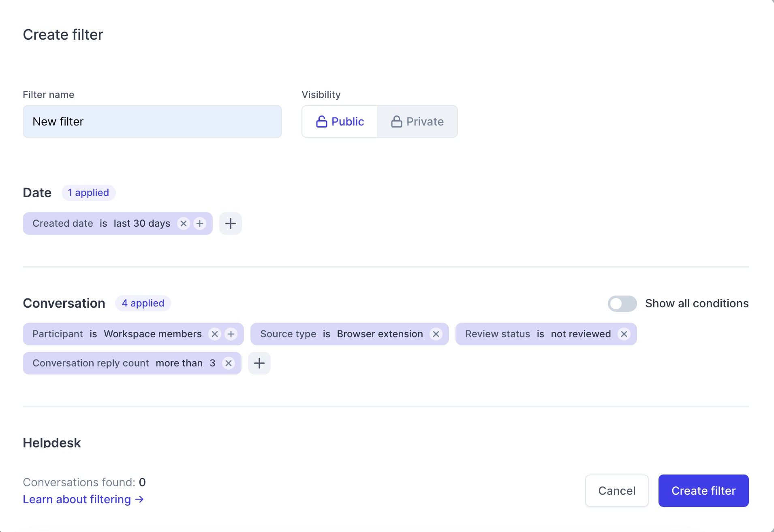Viewport: 774px width, 532px height.
Task: Remove the Participant condition
Action: pos(215,334)
